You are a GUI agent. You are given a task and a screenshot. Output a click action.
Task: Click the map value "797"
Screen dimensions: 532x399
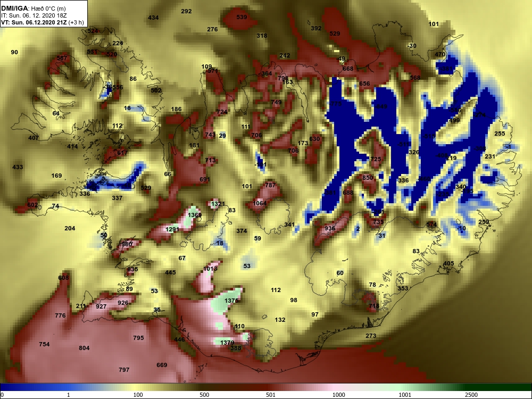click(x=124, y=370)
